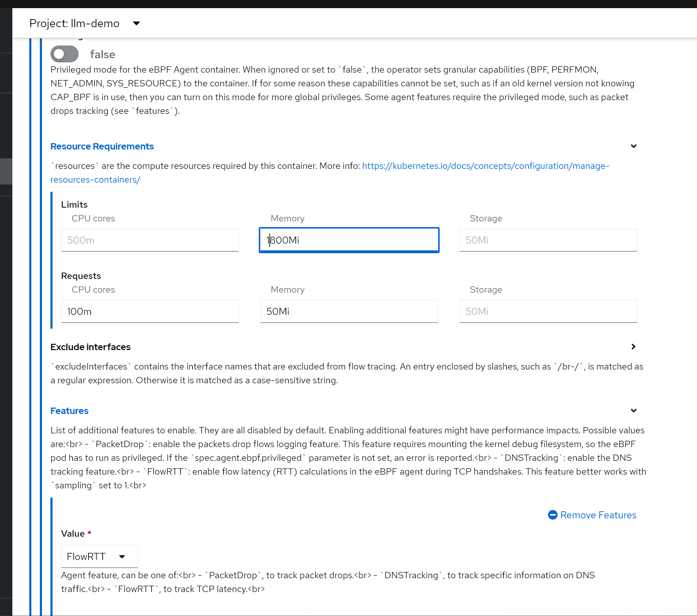Toggle the privileged mode switch

coord(65,54)
